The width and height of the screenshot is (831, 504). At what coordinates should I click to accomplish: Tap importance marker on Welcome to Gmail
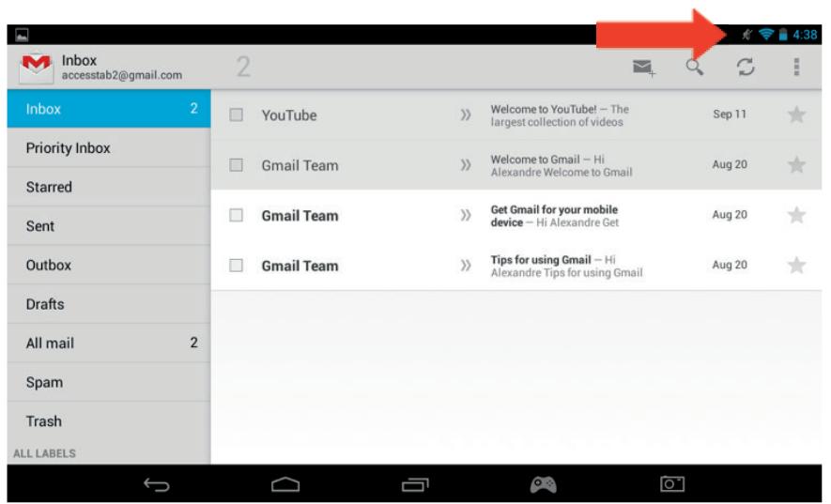466,165
